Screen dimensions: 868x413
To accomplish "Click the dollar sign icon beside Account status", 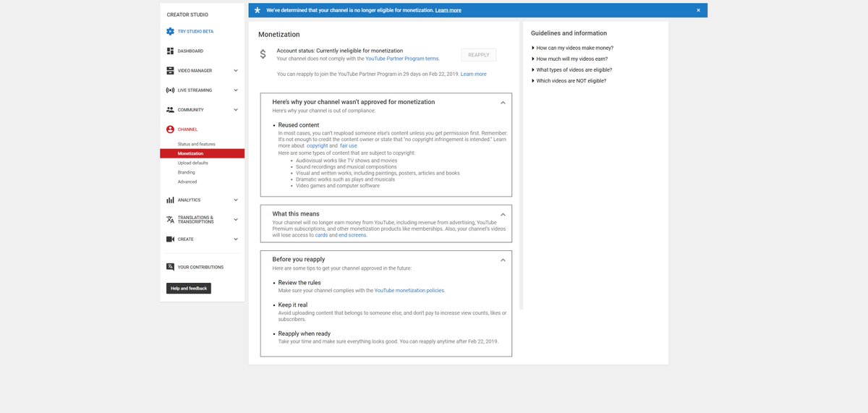I will point(263,54).
